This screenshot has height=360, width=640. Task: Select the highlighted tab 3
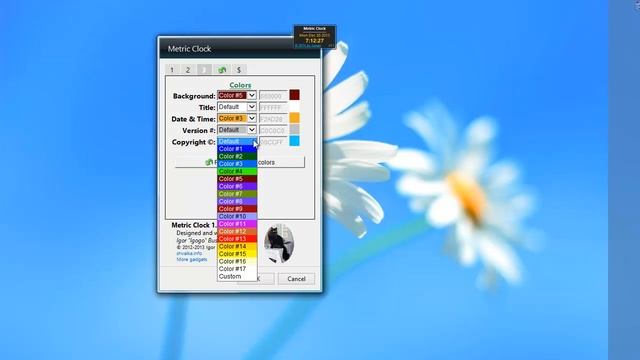tap(204, 70)
